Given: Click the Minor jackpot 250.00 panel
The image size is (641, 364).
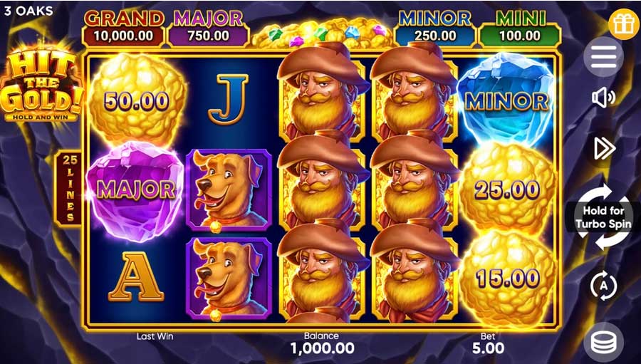Looking at the screenshot, I should coord(435,28).
